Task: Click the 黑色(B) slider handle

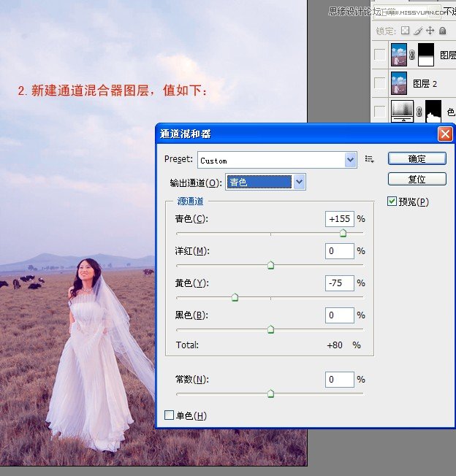Action: pyautogui.click(x=270, y=329)
